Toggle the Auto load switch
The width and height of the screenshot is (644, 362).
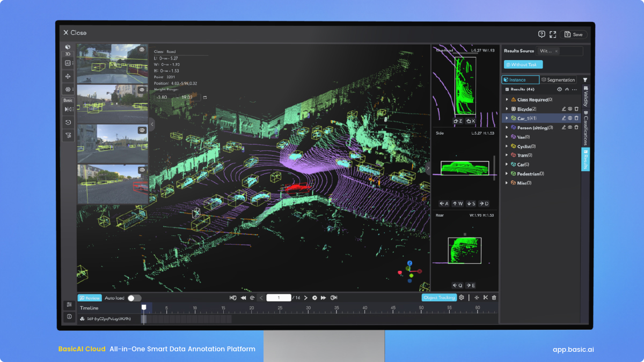pyautogui.click(x=134, y=298)
